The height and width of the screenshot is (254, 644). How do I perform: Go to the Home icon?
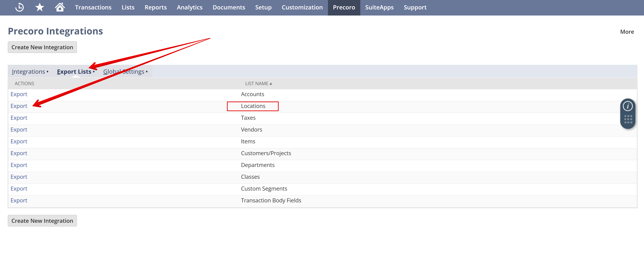pyautogui.click(x=60, y=7)
